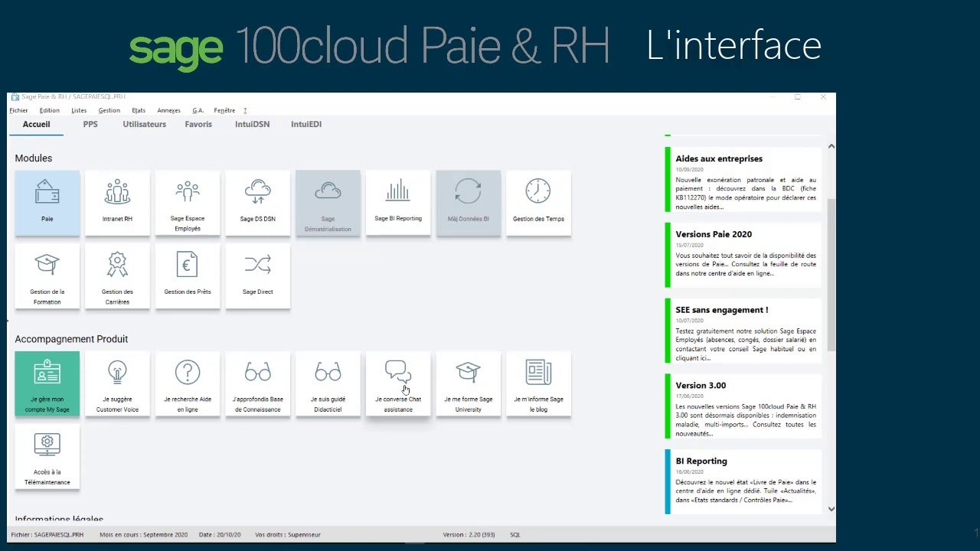This screenshot has height=551, width=980.
Task: Launch Sage Direct
Action: point(257,275)
